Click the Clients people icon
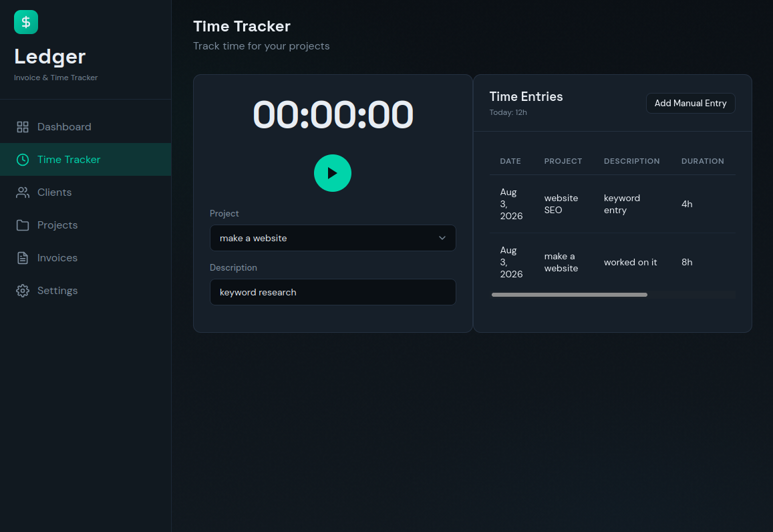Viewport: 773px width, 532px height. (23, 192)
